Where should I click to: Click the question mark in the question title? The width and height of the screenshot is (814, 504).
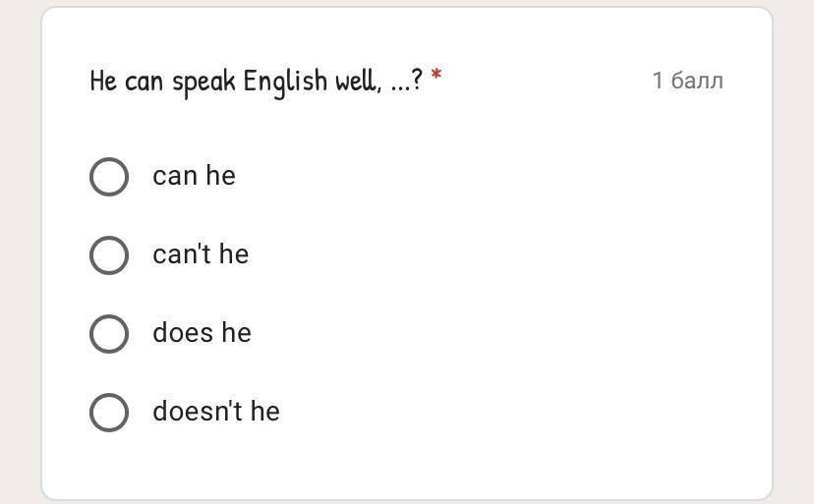coord(418,81)
